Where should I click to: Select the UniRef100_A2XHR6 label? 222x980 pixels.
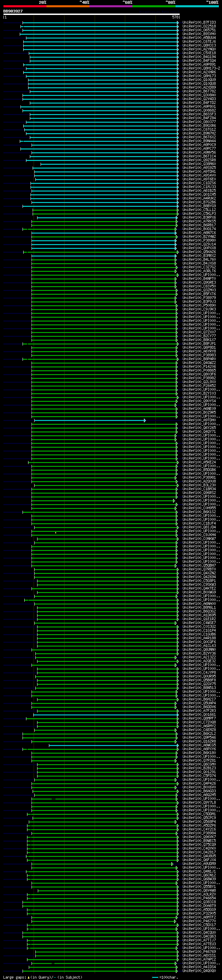[199, 72]
